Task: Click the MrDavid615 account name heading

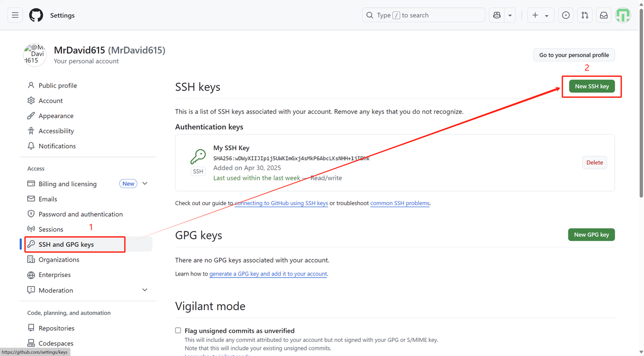Action: click(x=110, y=50)
